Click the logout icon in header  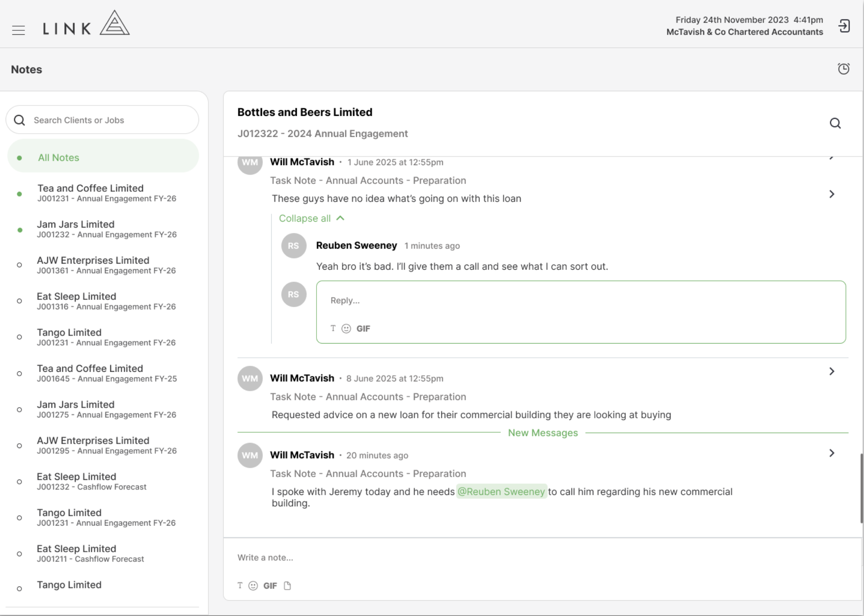844,26
